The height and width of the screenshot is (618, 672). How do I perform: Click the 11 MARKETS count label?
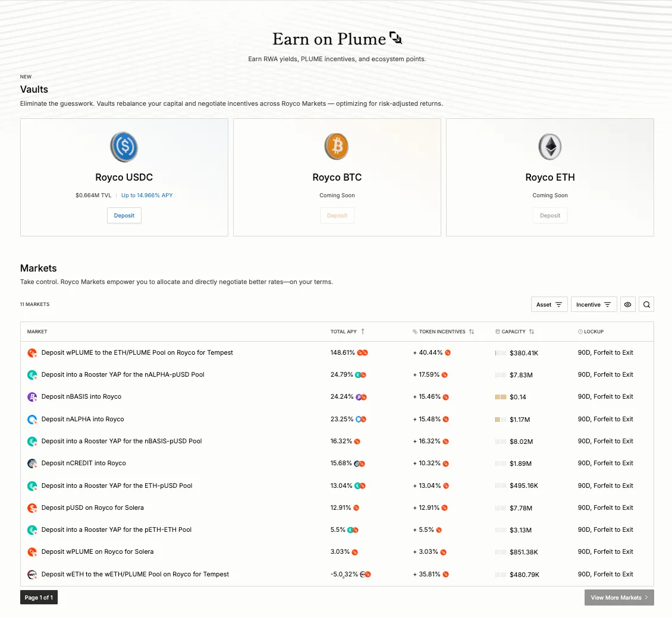point(34,304)
